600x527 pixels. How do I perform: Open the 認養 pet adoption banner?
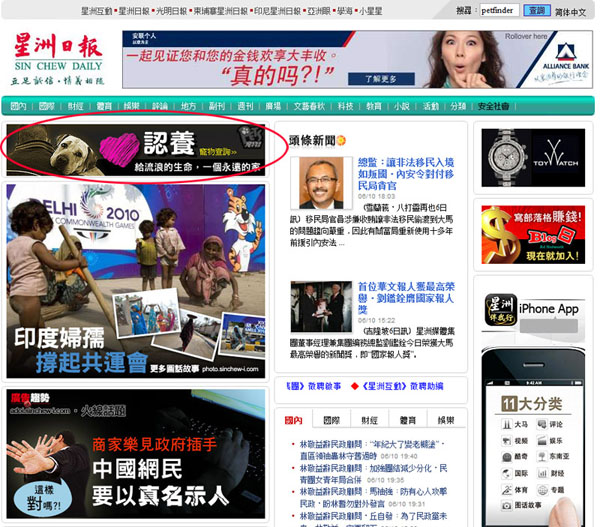[x=135, y=150]
